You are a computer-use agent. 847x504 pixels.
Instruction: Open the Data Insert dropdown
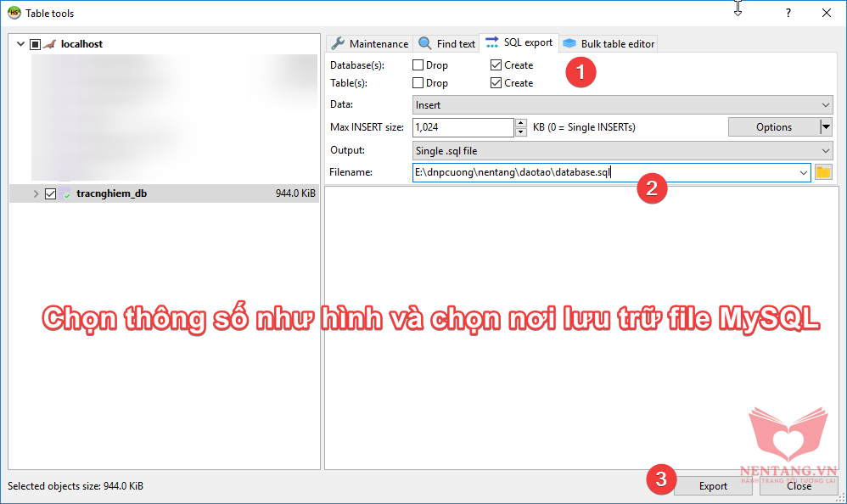pyautogui.click(x=622, y=105)
